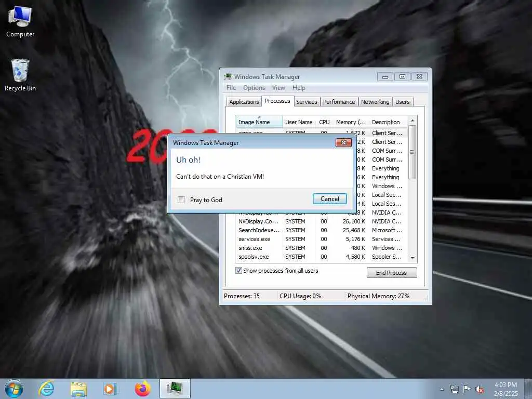The image size is (532, 399).
Task: Sort by Description column header
Action: click(389, 122)
